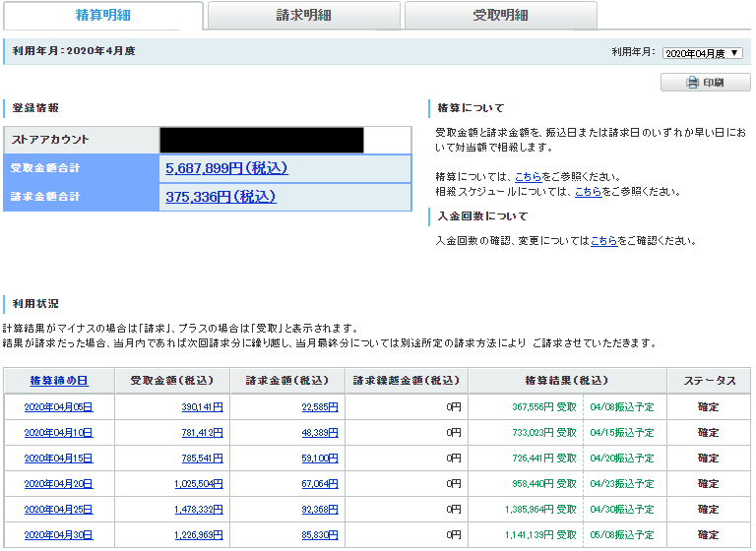
Task: Click the 確定 status in 04月05日 row
Action: [709, 407]
